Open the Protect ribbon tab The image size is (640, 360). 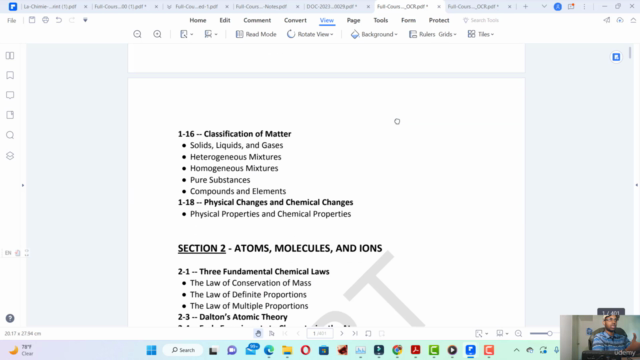[x=439, y=20]
